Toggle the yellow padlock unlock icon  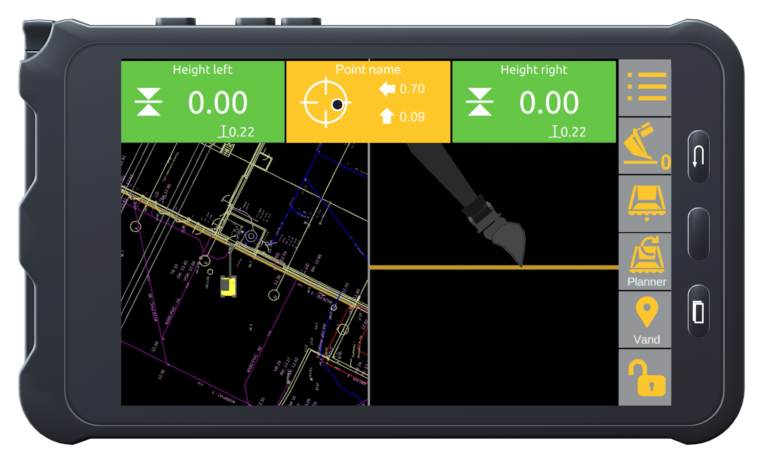tap(645, 378)
